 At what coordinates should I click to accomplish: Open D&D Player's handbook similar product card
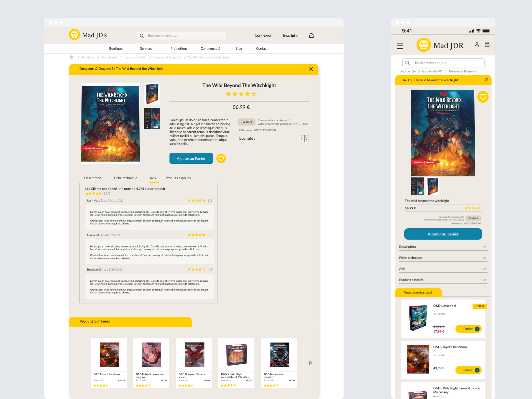click(x=109, y=363)
